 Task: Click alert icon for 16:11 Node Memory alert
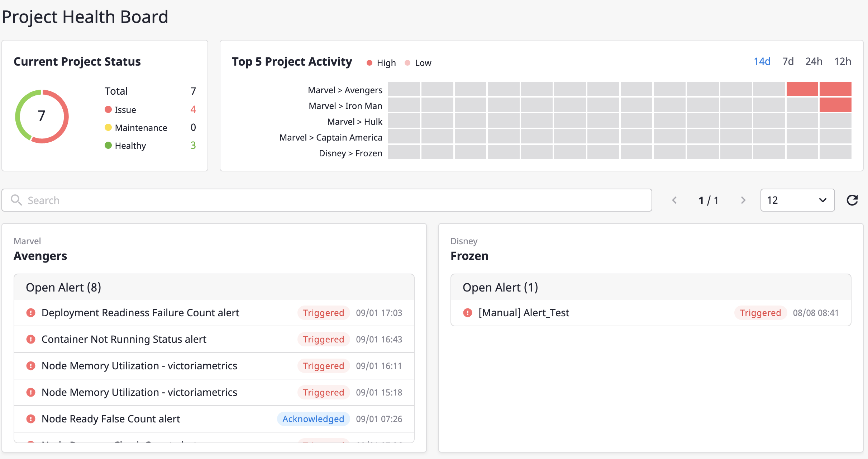31,366
